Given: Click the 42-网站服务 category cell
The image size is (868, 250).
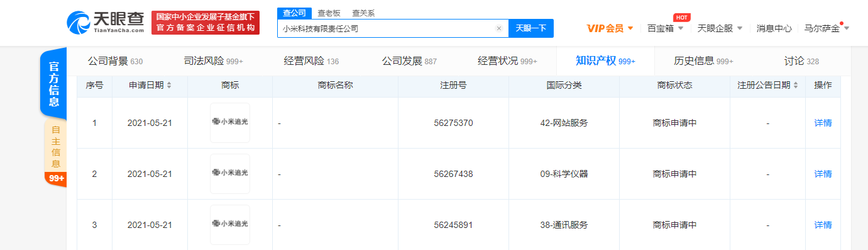Looking at the screenshot, I should click(564, 123).
